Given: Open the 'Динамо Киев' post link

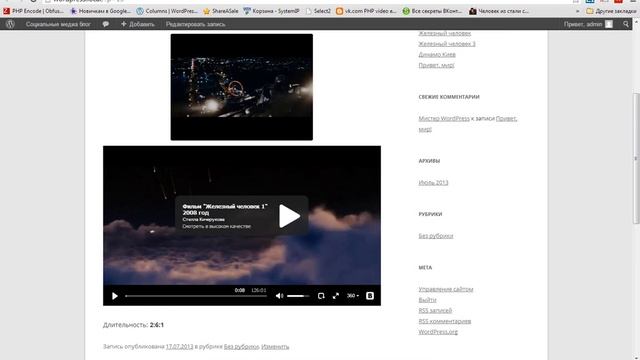Looking at the screenshot, I should (437, 54).
